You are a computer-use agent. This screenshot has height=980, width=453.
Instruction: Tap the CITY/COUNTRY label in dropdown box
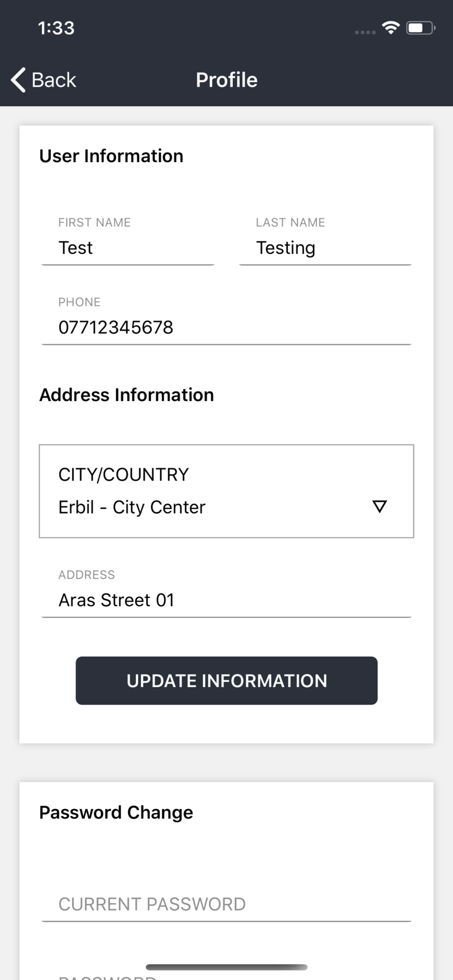(124, 474)
